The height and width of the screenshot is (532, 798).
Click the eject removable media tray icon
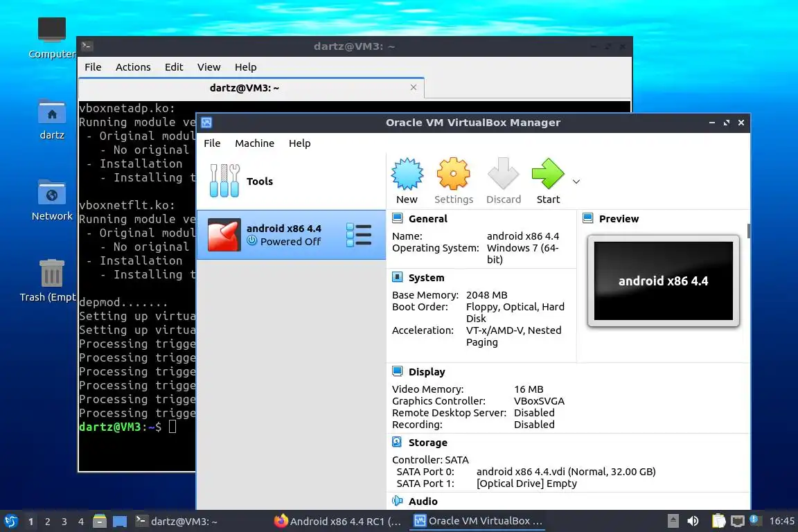click(x=673, y=522)
